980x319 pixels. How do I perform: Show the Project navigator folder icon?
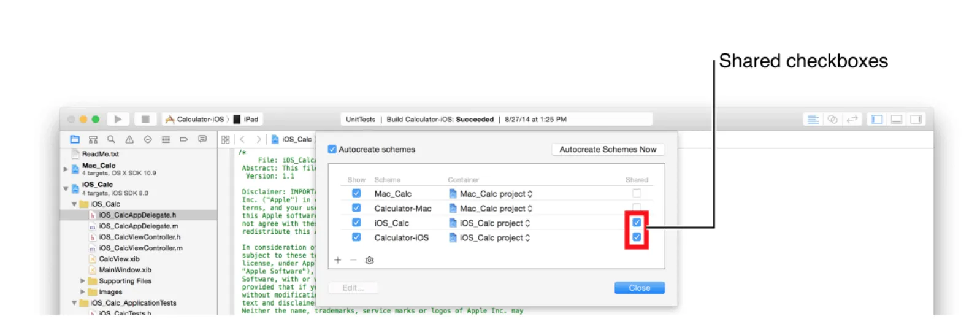pos(75,139)
